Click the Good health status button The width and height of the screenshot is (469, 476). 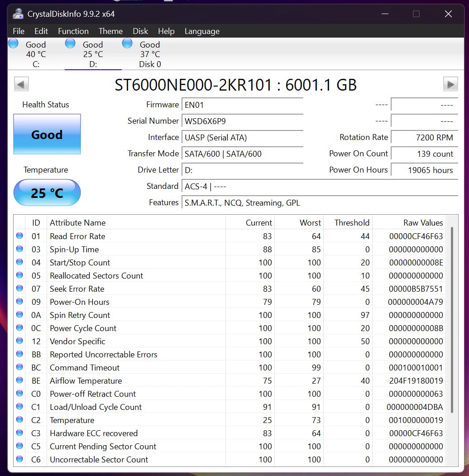(x=47, y=134)
